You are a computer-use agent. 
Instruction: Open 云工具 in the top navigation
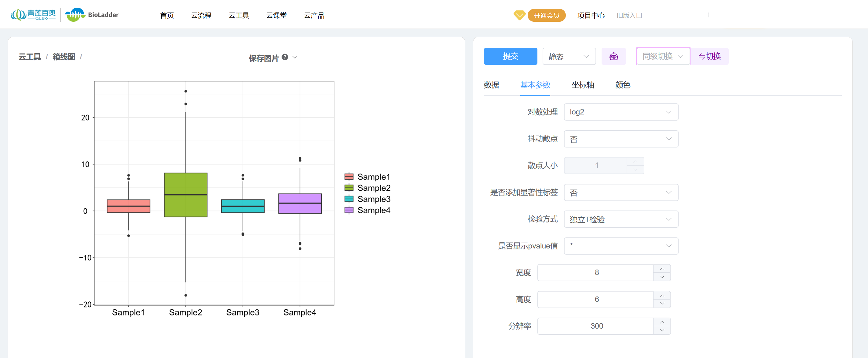(x=239, y=16)
